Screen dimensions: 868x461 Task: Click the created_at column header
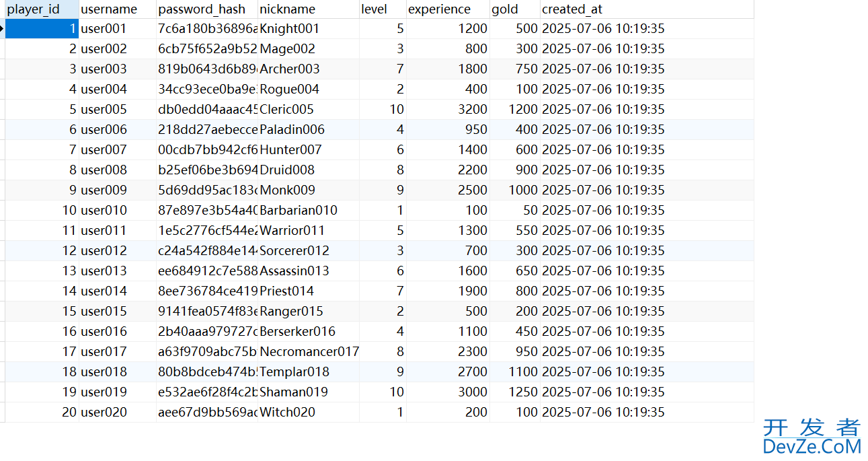click(645, 9)
